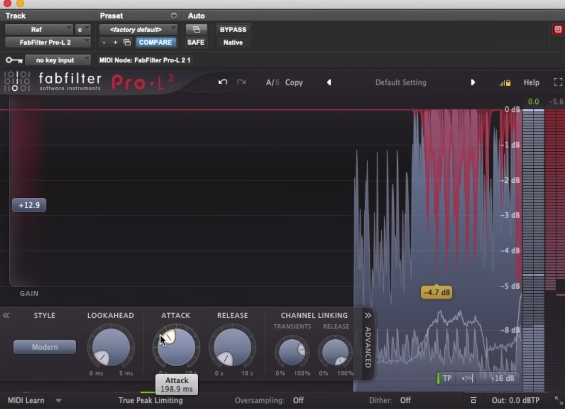Click the output level meter bars
This screenshot has height=409, width=565.
[x=533, y=250]
